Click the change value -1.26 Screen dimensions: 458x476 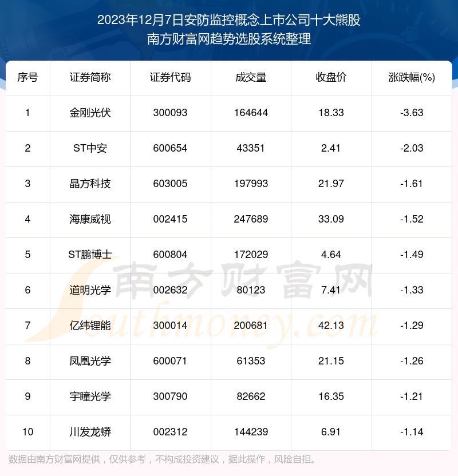412,361
